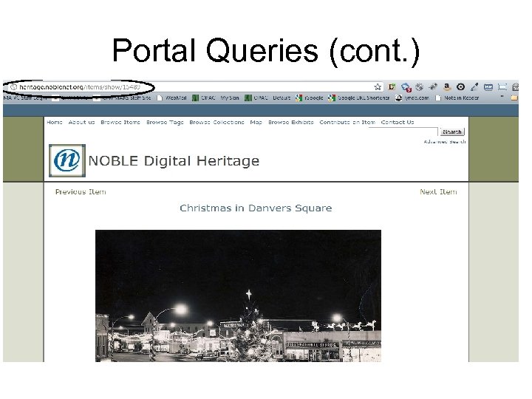The image size is (532, 399).
Task: Open the OPAC - My Sign bookmark
Action: pos(216,98)
